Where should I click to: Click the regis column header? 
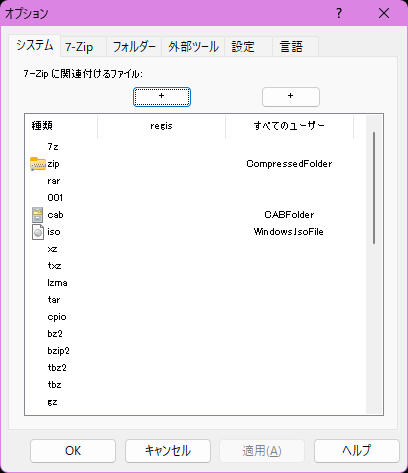161,126
